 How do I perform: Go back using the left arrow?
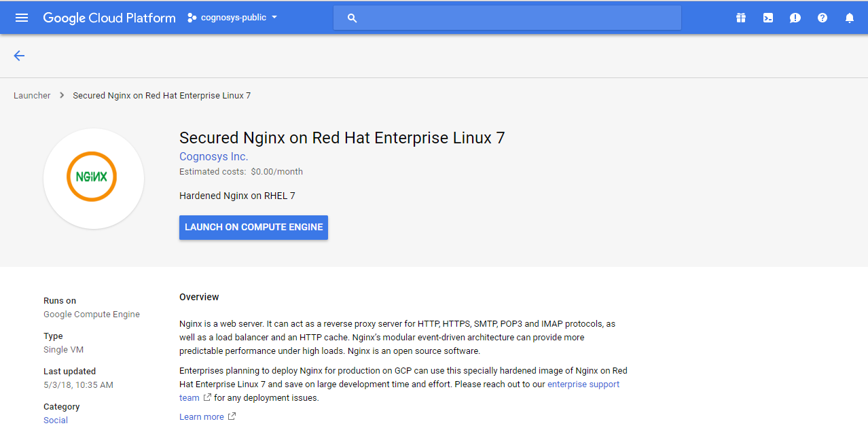pos(19,56)
